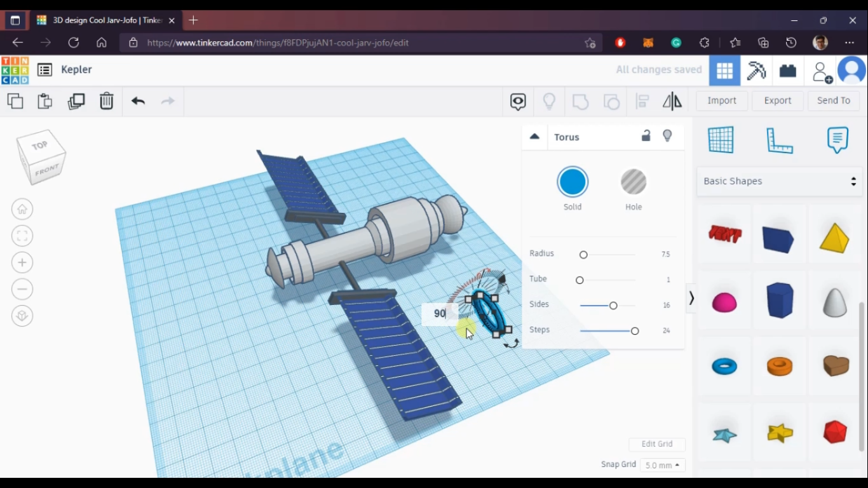868x488 pixels.
Task: Select the Workplane tool
Action: (721, 140)
